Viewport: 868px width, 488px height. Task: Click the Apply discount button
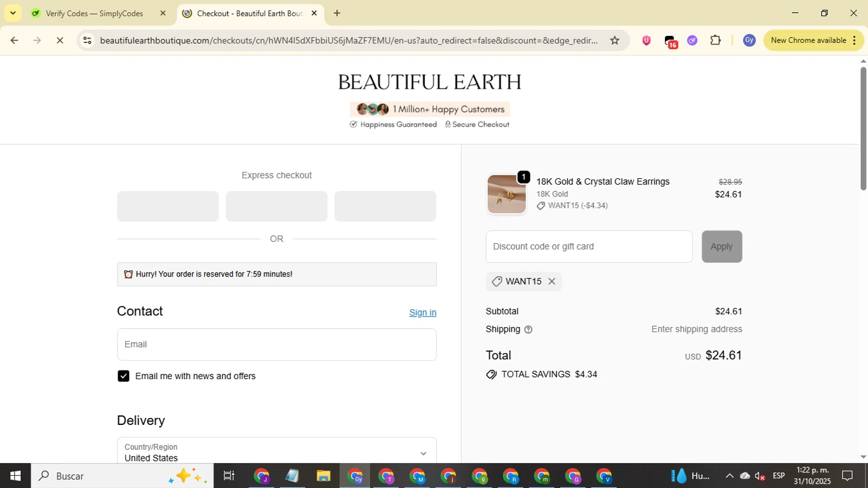[x=722, y=247]
